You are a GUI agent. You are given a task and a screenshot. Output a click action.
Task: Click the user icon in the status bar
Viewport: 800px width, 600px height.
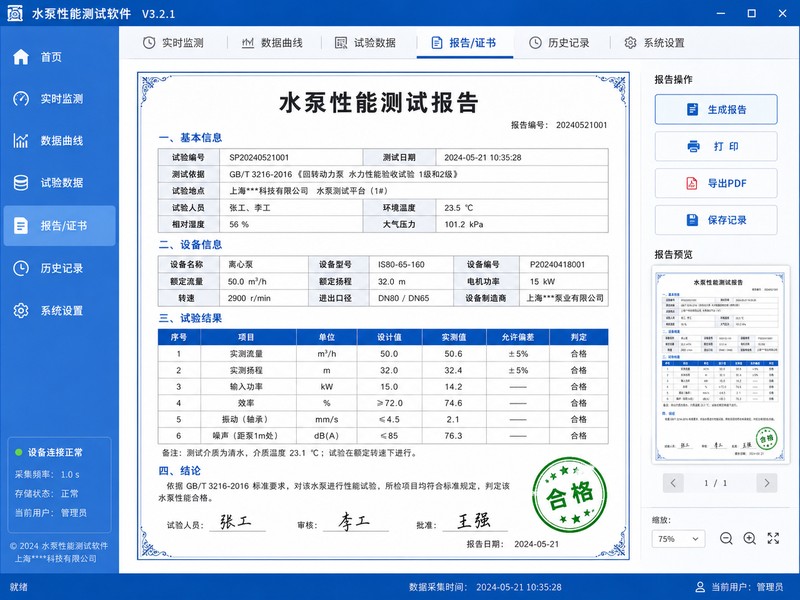[701, 587]
